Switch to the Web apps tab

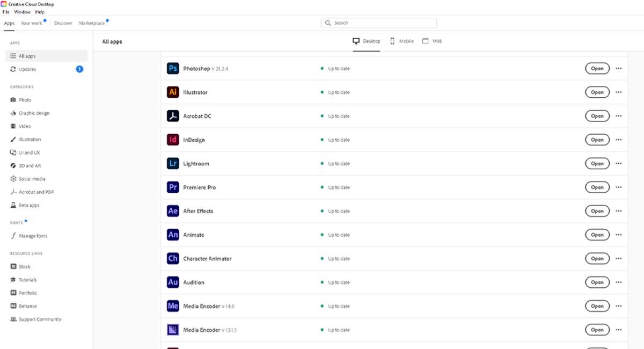point(432,41)
